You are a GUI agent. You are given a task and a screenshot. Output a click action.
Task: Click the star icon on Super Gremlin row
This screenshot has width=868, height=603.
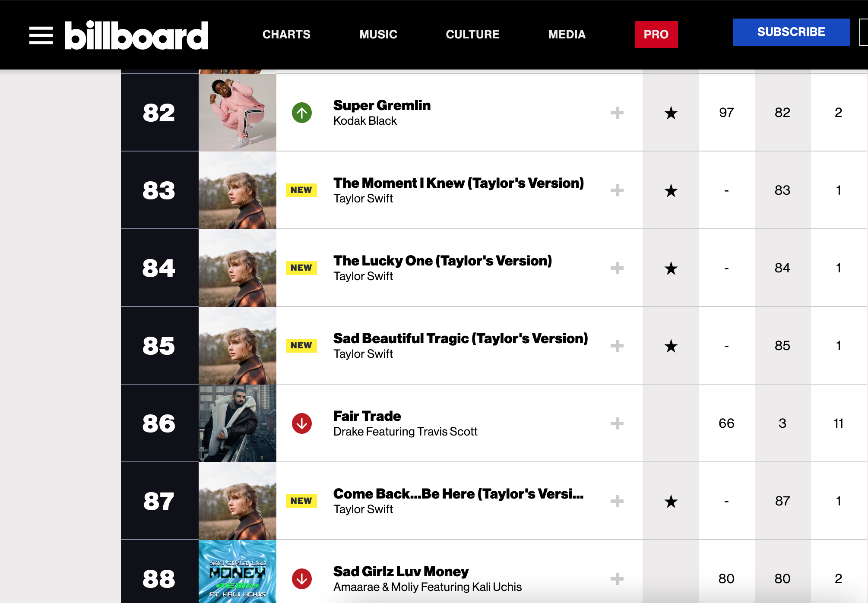[x=671, y=113]
